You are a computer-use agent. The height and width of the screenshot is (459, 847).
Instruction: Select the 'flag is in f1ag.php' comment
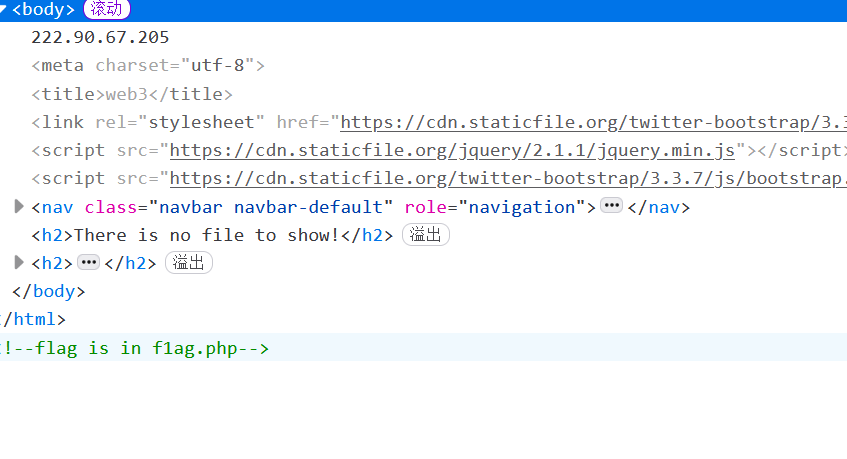coord(134,348)
